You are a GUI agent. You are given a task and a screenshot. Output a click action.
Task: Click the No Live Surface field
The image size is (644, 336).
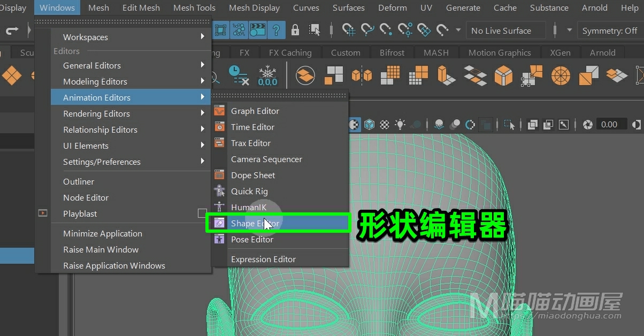pos(505,30)
